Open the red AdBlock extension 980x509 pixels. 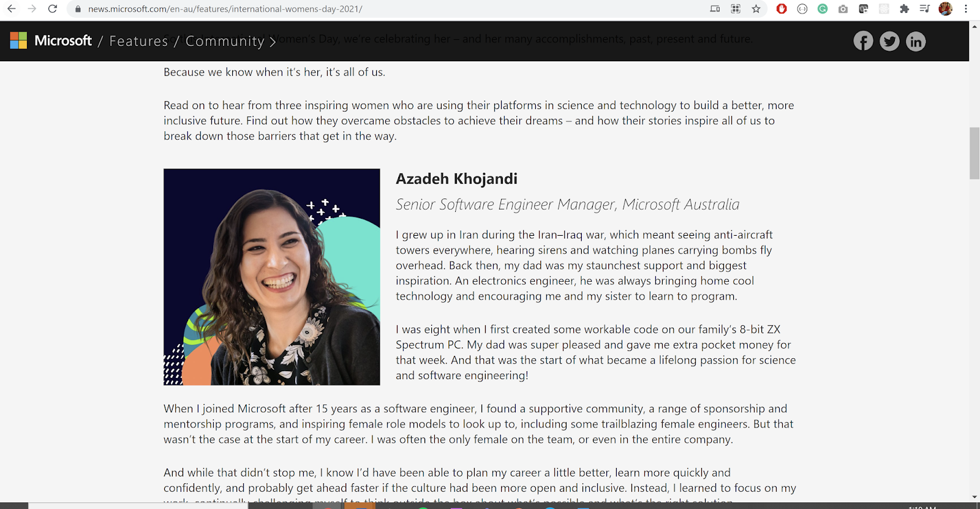(782, 9)
